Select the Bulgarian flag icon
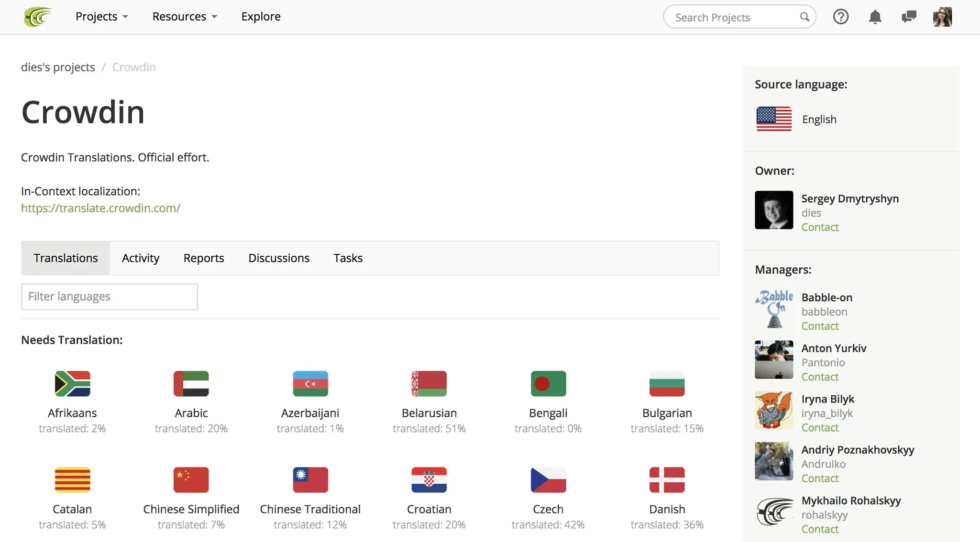Screen dimensions: 980x542 [667, 383]
